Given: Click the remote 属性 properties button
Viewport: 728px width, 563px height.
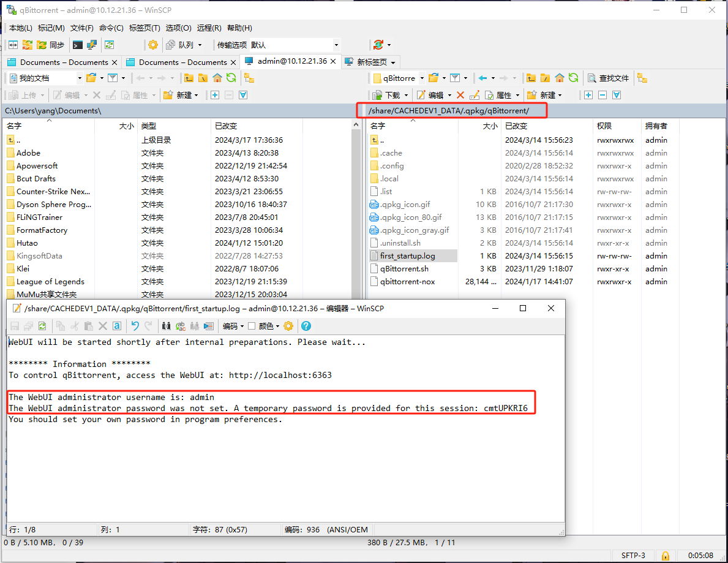Looking at the screenshot, I should [498, 95].
